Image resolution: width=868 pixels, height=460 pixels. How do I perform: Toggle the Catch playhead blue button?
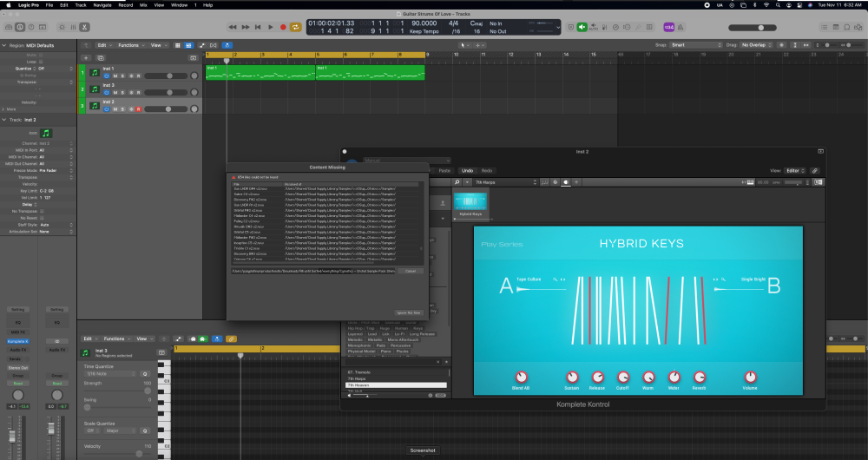click(227, 45)
